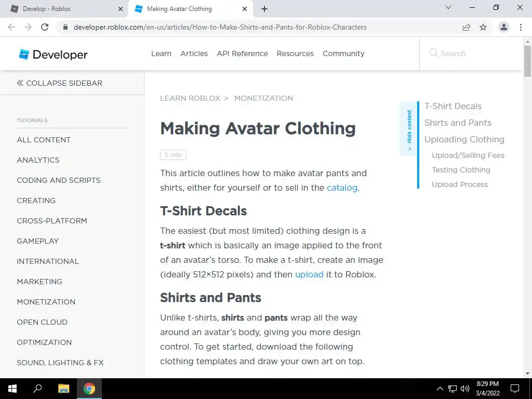Screen dimensions: 532x399
Task: Go back with browser back arrow
Action: [x=11, y=27]
